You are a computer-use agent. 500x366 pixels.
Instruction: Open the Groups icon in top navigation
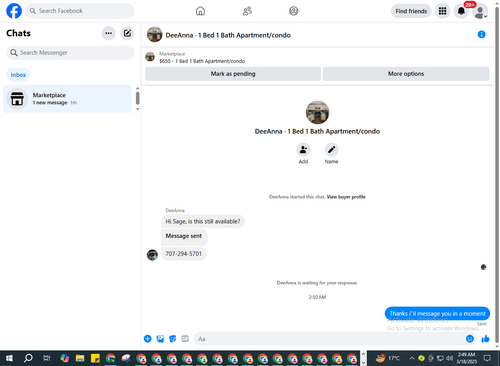(x=294, y=11)
